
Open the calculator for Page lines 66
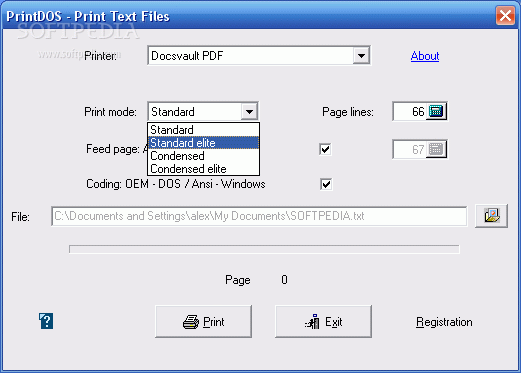(436, 111)
